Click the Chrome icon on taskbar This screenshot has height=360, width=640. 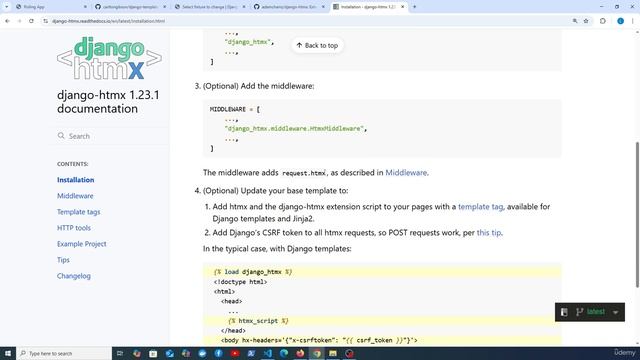317,353
